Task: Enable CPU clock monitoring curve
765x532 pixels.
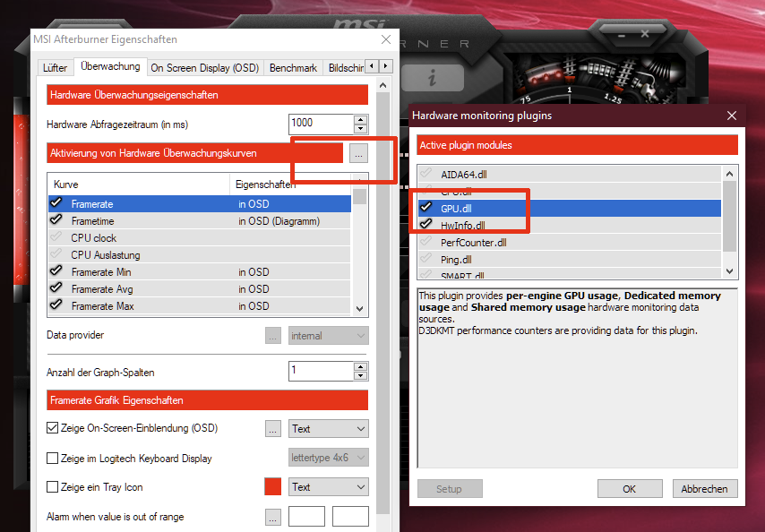Action: (56, 237)
